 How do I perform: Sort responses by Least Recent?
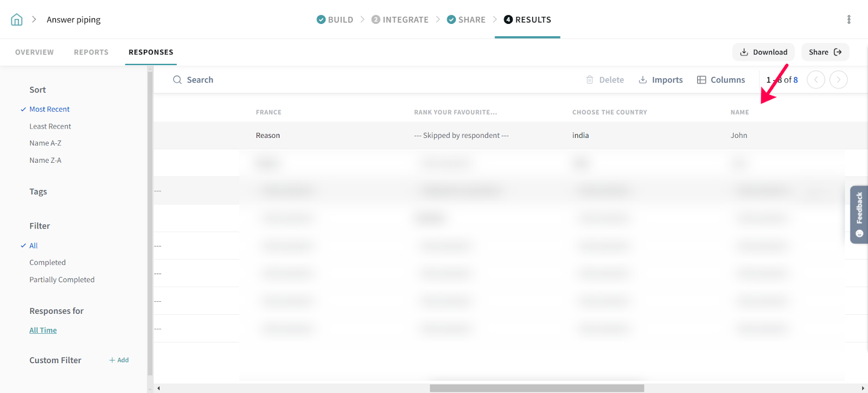[x=50, y=126]
